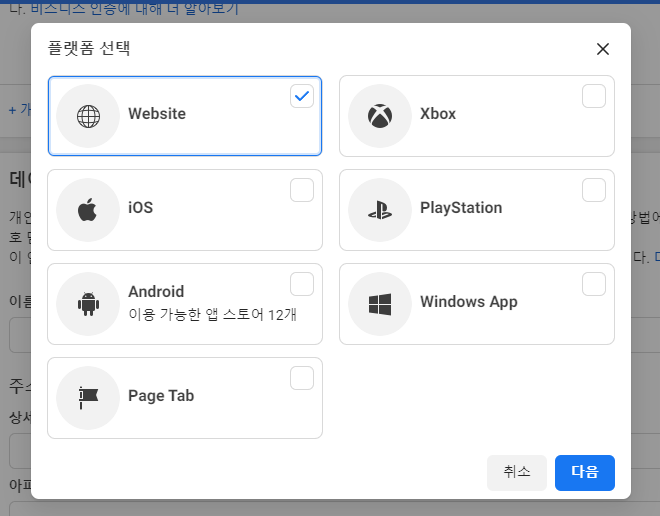This screenshot has width=660, height=516.
Task: Check the iOS platform checkbox
Action: [302, 190]
